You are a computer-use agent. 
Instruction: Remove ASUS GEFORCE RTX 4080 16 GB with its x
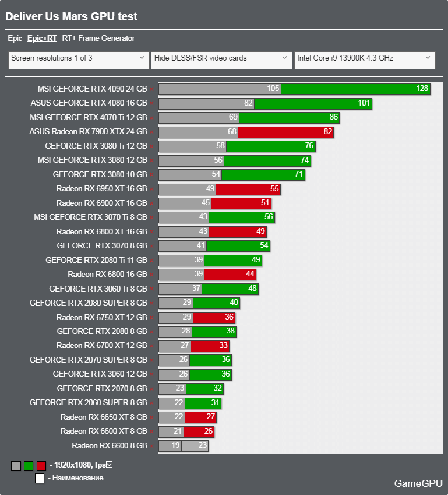(x=151, y=104)
